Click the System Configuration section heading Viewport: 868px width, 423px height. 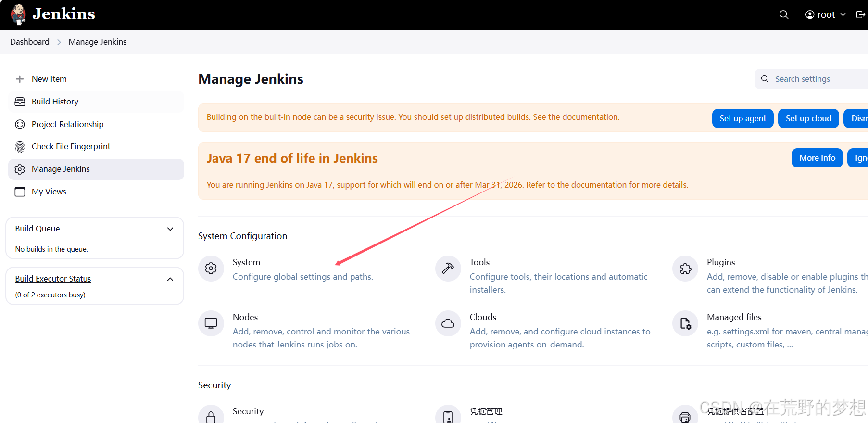click(x=242, y=236)
